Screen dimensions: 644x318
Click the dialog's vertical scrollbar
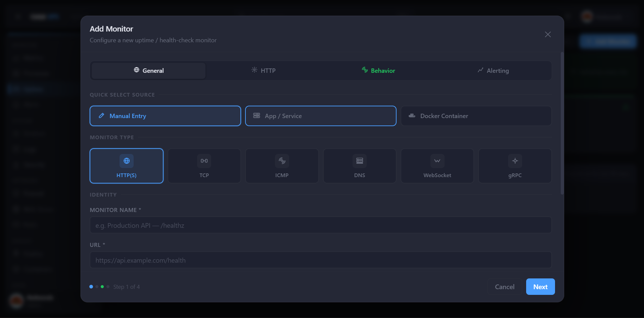[562, 123]
